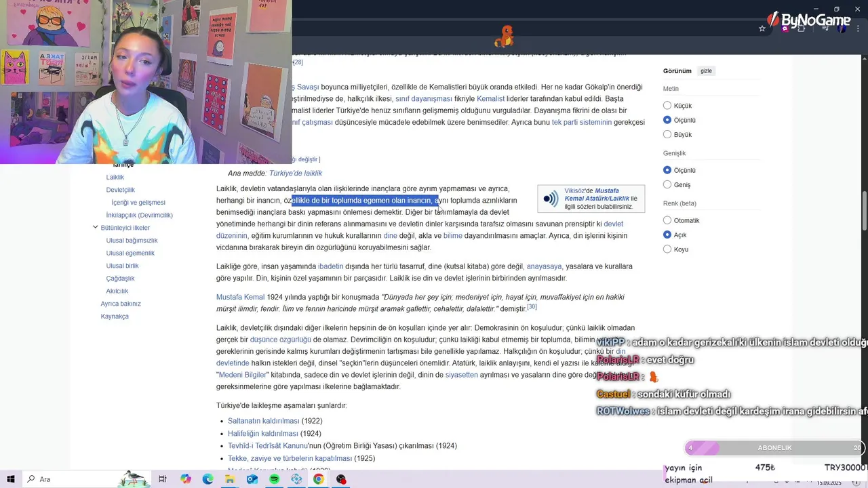868x488 pixels.
Task: Play the Vikisöz speaker icon
Action: (x=551, y=199)
